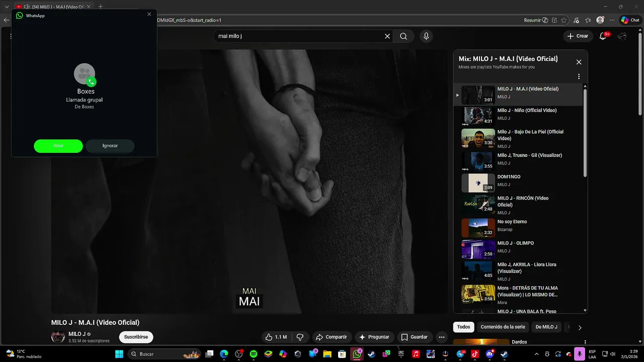The width and height of the screenshot is (644, 362).
Task: Open TikTok from the taskbar
Action: pyautogui.click(x=474, y=354)
